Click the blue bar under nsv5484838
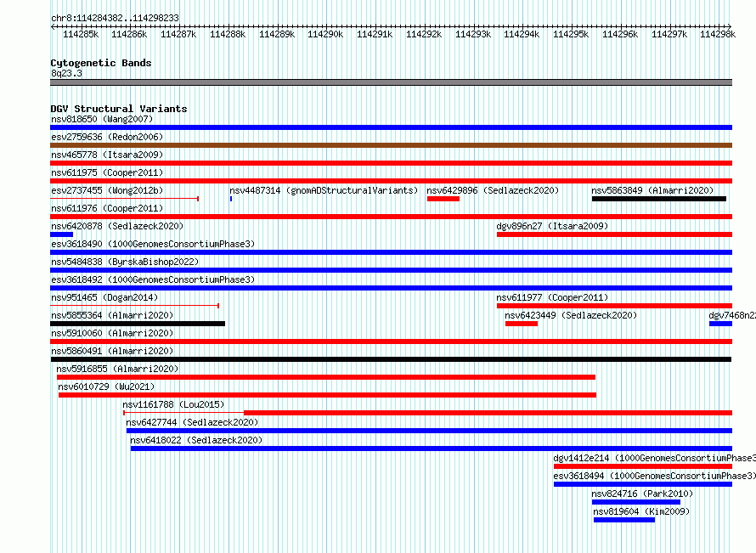756x553 pixels. point(391,270)
